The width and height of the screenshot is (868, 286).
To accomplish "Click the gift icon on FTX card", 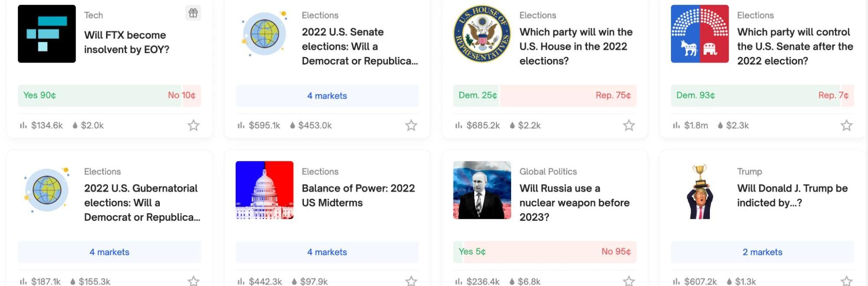I will coord(193,13).
